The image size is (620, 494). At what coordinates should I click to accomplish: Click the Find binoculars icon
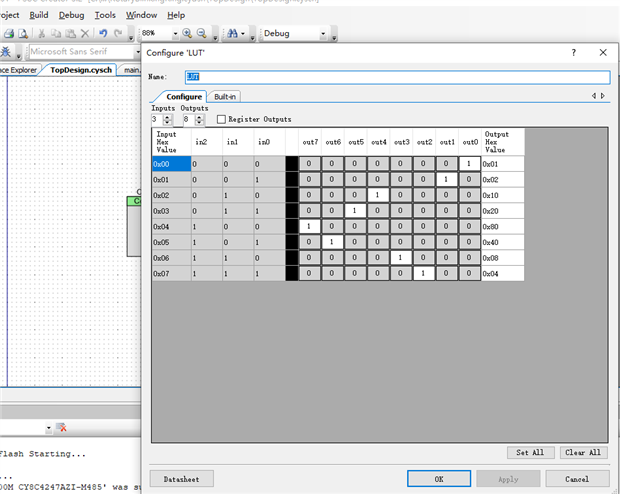tap(231, 33)
